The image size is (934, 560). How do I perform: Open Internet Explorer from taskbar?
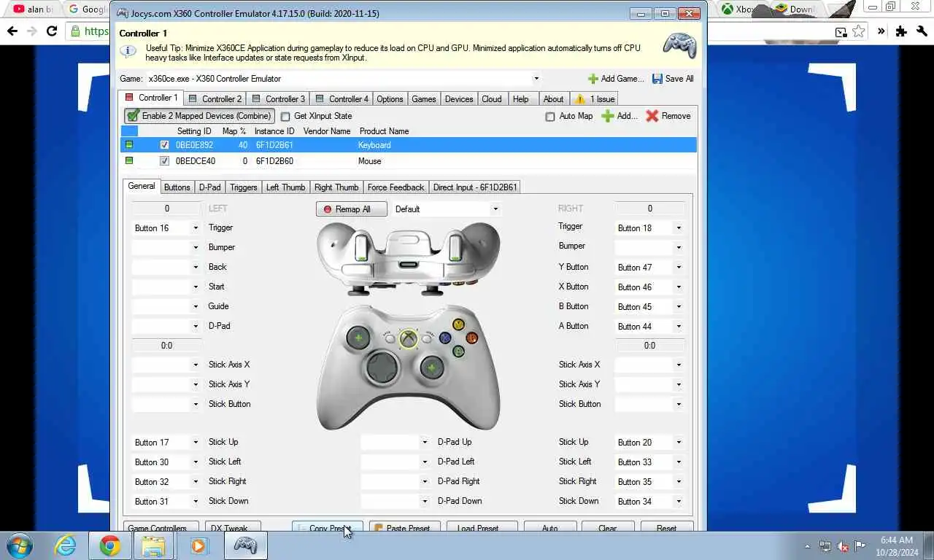click(x=65, y=545)
